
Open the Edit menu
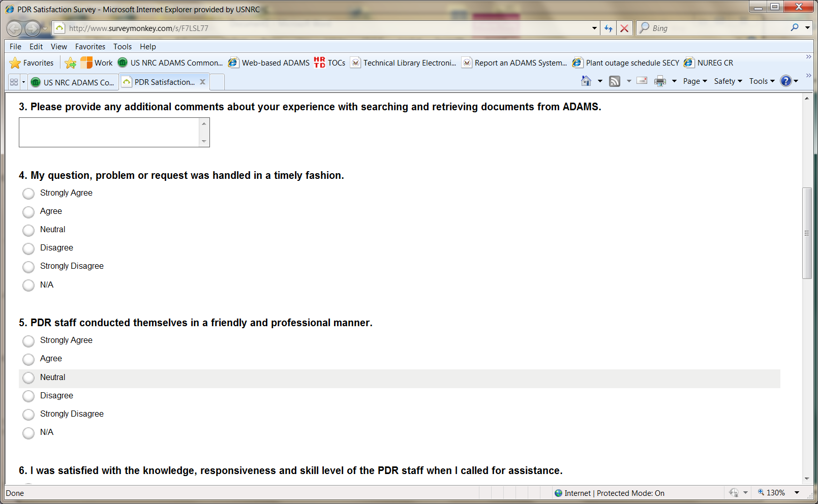click(36, 47)
